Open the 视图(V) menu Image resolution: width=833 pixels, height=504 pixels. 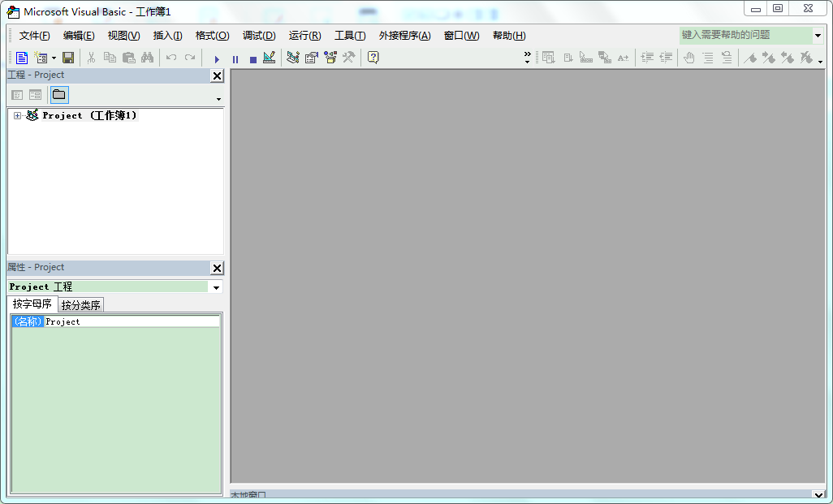click(x=123, y=36)
